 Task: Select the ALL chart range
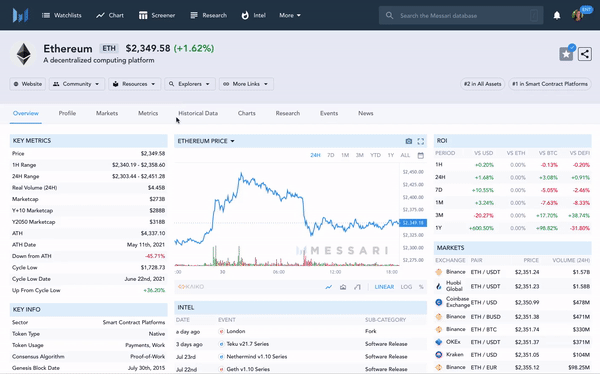tap(405, 155)
